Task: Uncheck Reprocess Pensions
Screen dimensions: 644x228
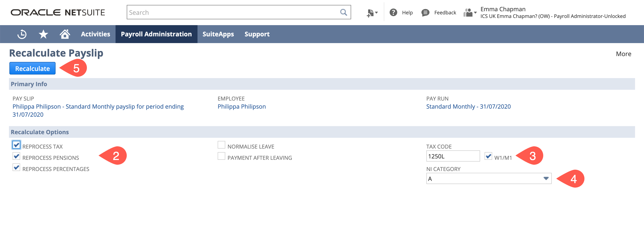Action: pos(16,156)
